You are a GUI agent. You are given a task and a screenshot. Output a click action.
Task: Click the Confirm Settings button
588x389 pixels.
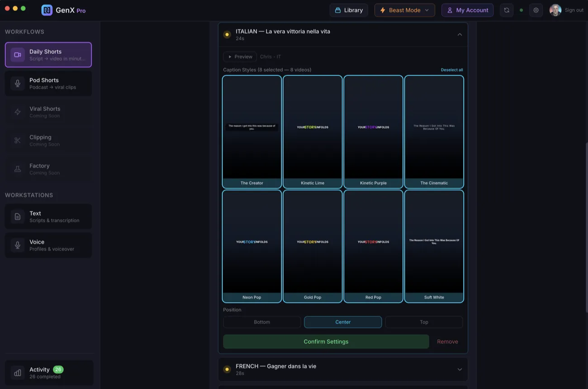coord(326,342)
